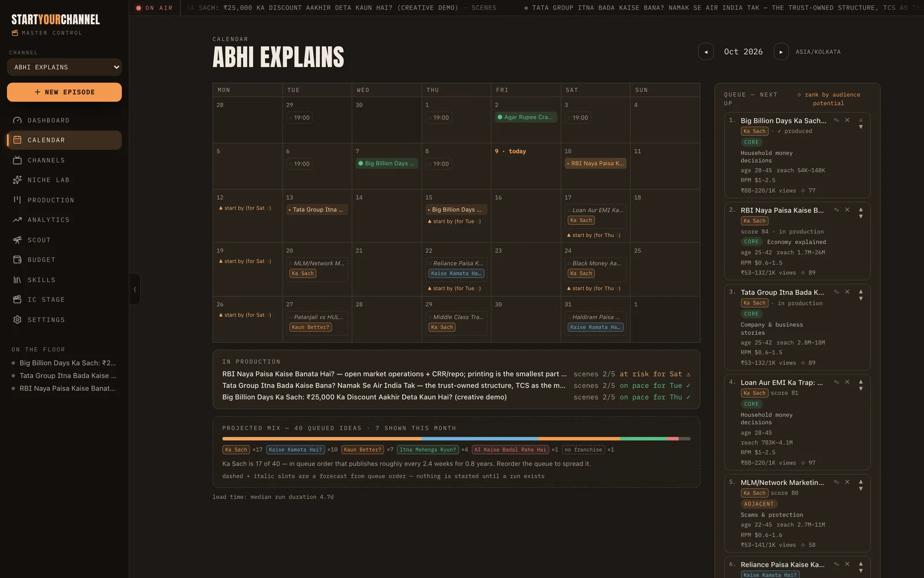Move RBI Naya Paisa up in the queue
The image size is (924, 578).
coord(861,209)
